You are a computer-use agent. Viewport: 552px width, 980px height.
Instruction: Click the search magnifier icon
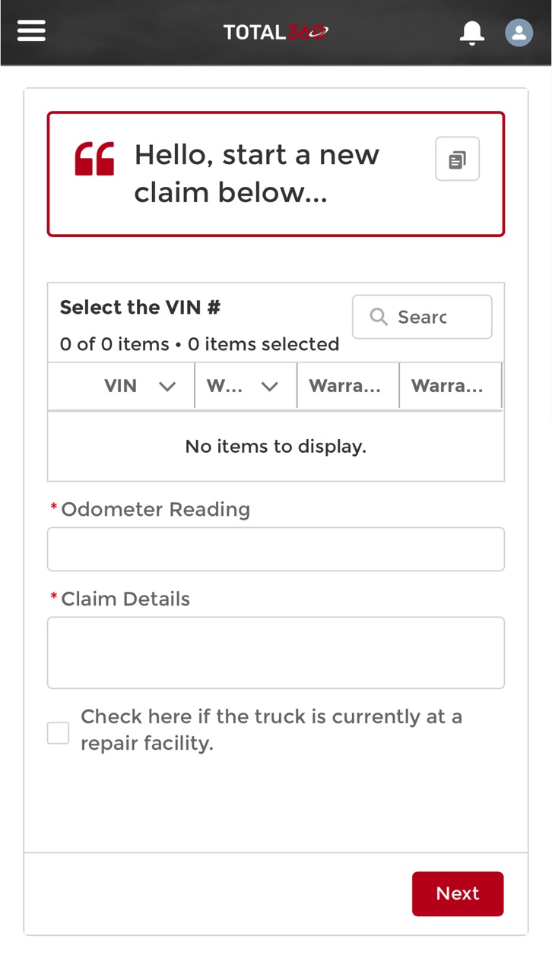click(379, 316)
